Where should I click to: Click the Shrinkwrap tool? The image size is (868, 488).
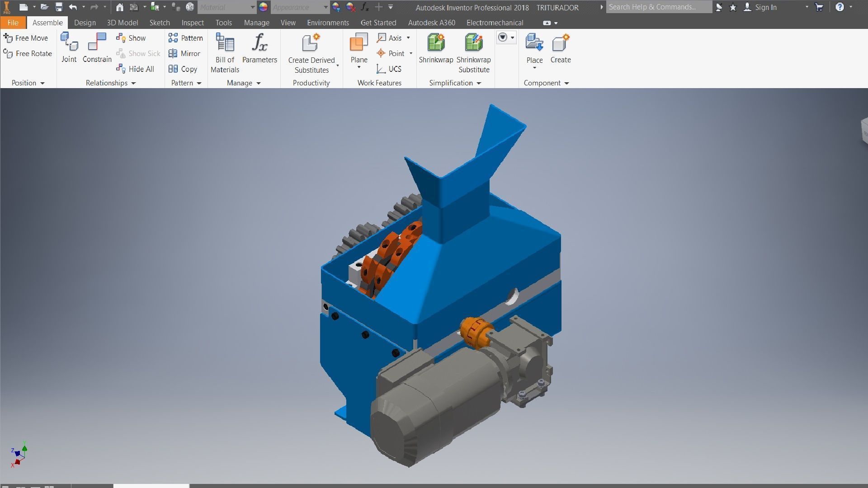click(436, 48)
